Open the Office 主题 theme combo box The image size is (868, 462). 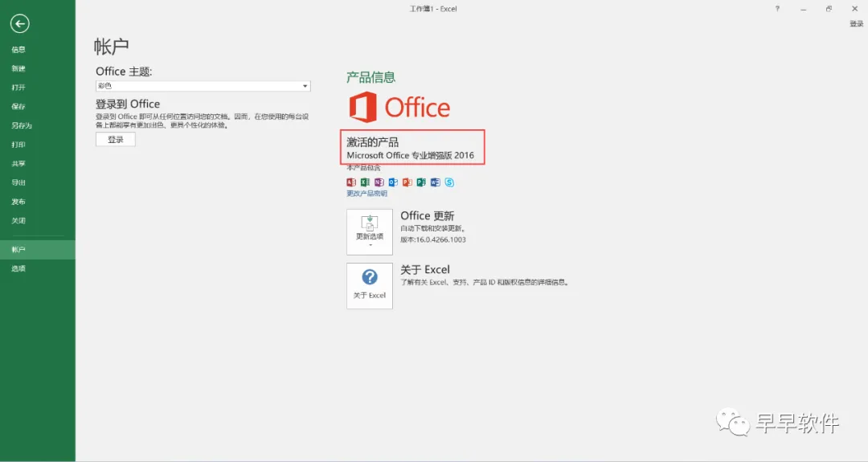coord(203,86)
